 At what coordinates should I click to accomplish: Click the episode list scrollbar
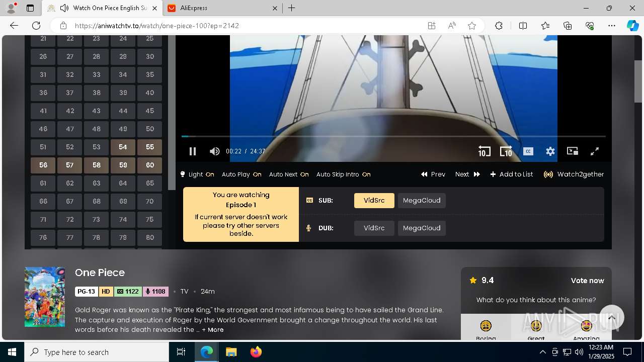(x=172, y=113)
